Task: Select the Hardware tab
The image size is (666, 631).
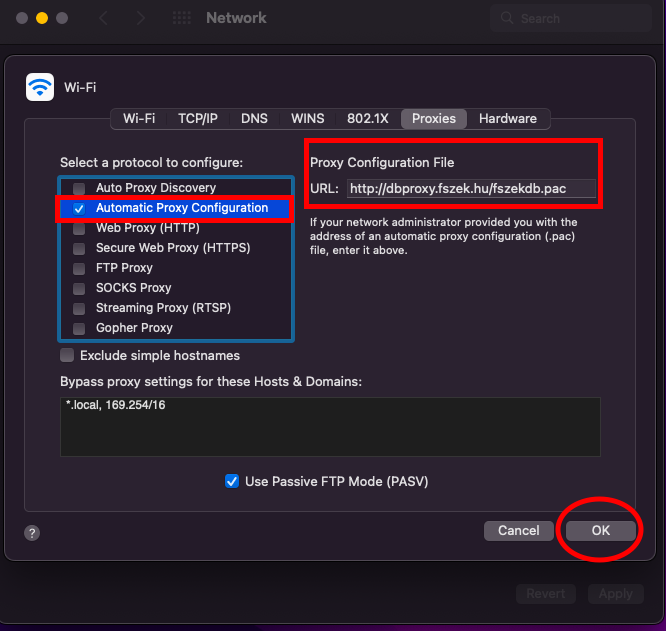Action: (507, 118)
